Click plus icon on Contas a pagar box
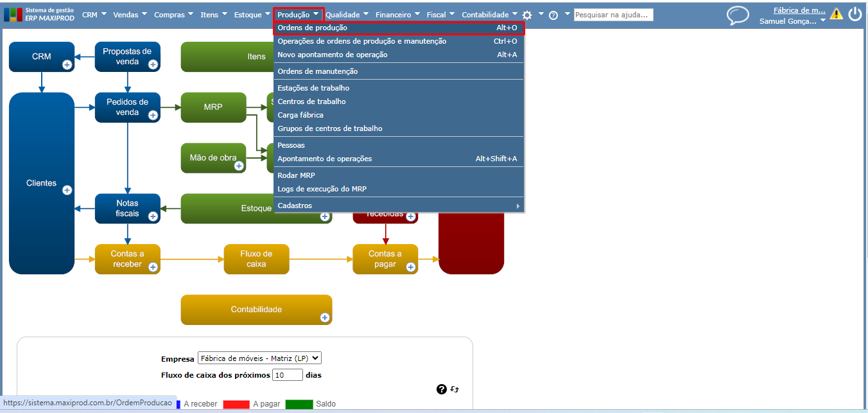Viewport: 868px width, 413px height. 411,267
